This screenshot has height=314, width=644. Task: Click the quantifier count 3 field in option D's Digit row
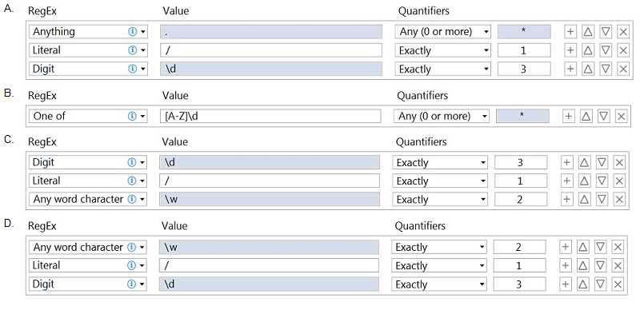[x=519, y=284]
